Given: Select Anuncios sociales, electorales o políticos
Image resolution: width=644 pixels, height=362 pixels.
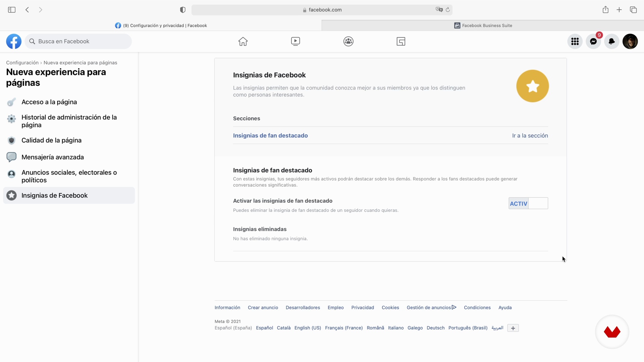Looking at the screenshot, I should coord(69,176).
